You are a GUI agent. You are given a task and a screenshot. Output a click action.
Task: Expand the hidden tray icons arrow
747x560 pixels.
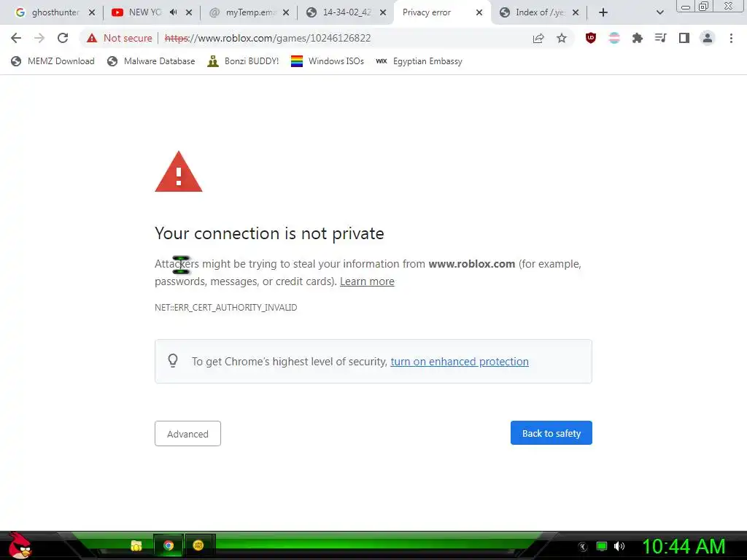pos(583,547)
